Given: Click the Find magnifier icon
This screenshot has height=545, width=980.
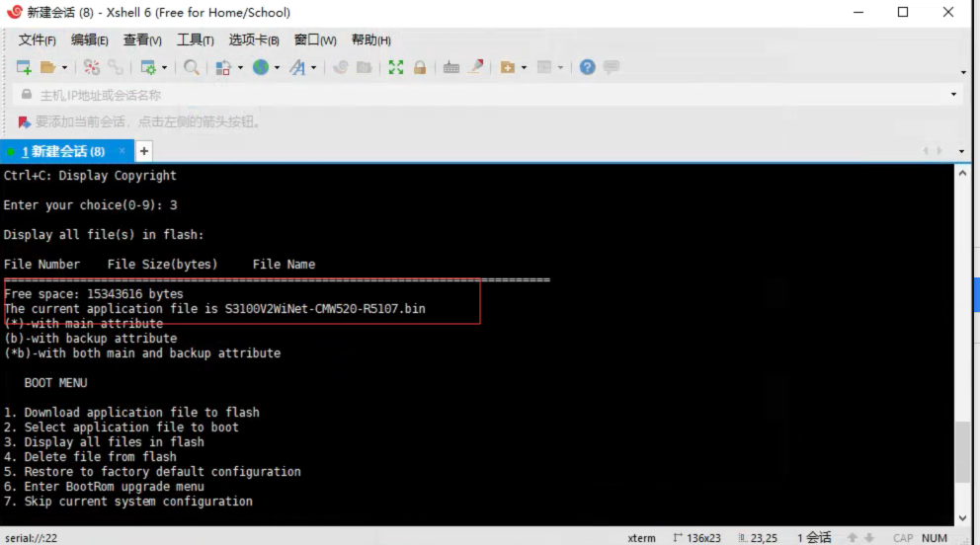Looking at the screenshot, I should [192, 67].
